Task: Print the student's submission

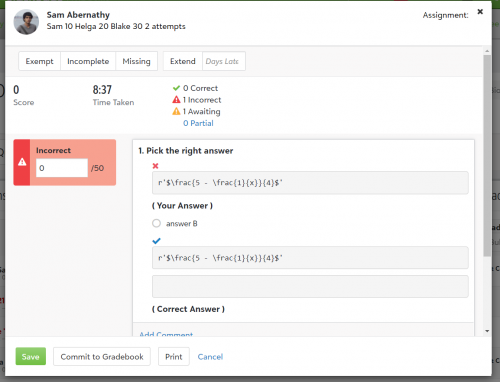Action: click(x=174, y=357)
